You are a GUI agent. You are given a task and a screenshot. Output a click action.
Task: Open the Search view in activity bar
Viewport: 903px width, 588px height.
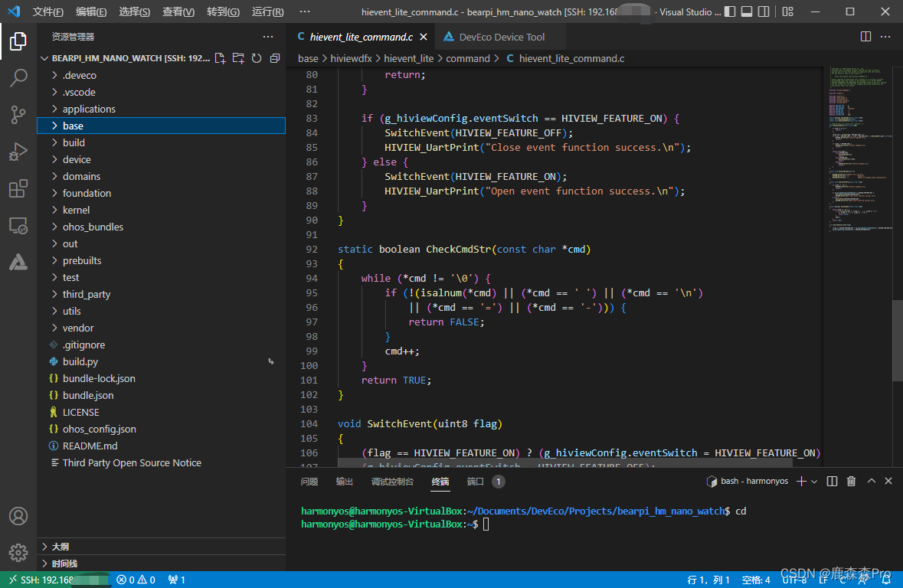(x=18, y=78)
